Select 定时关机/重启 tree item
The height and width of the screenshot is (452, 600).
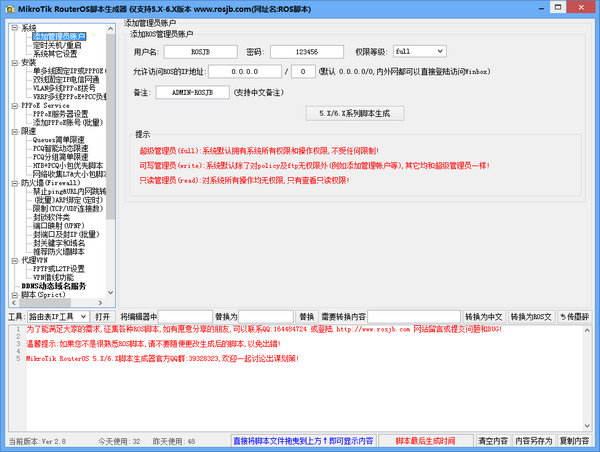pyautogui.click(x=57, y=45)
